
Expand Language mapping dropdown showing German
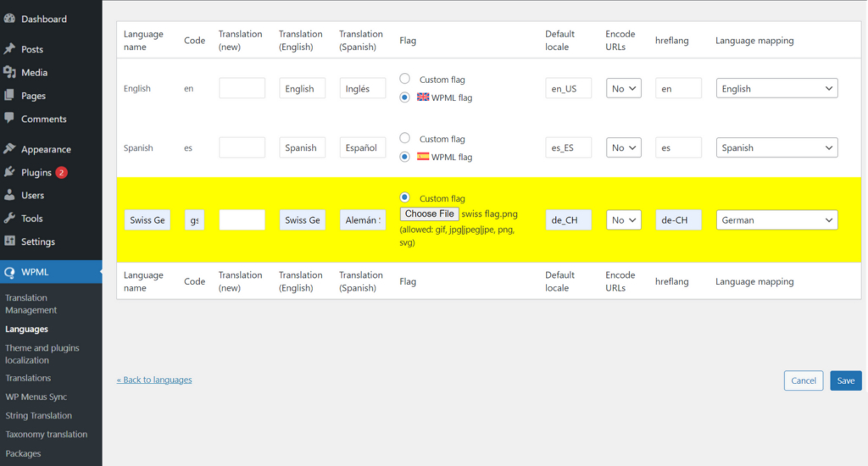(776, 220)
